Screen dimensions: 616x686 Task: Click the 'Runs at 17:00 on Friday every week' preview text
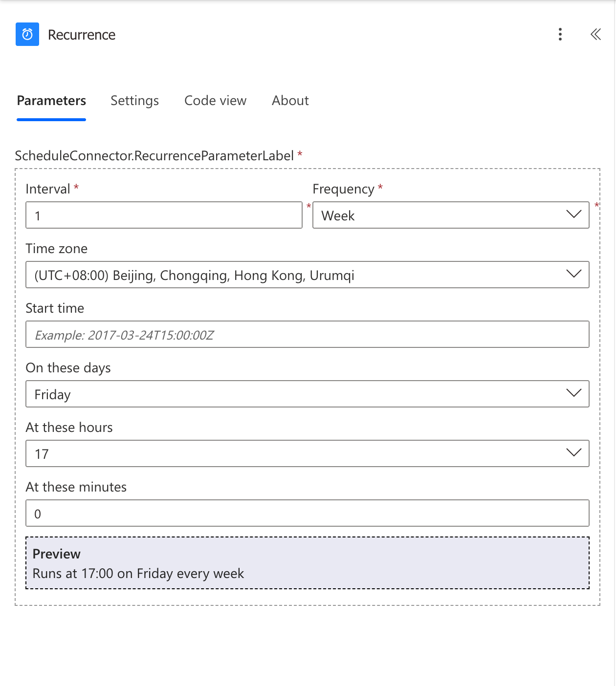(x=138, y=574)
